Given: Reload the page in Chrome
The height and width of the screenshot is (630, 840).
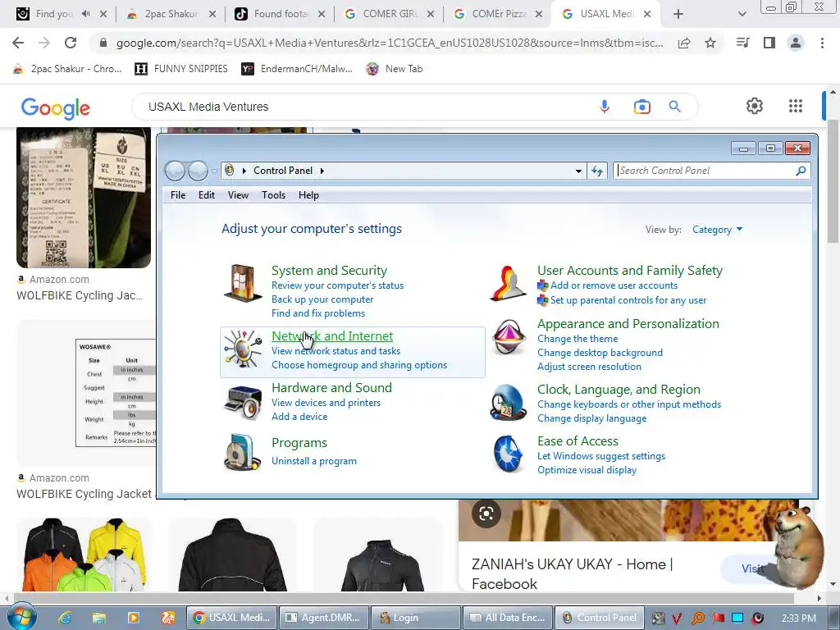Looking at the screenshot, I should click(x=71, y=43).
